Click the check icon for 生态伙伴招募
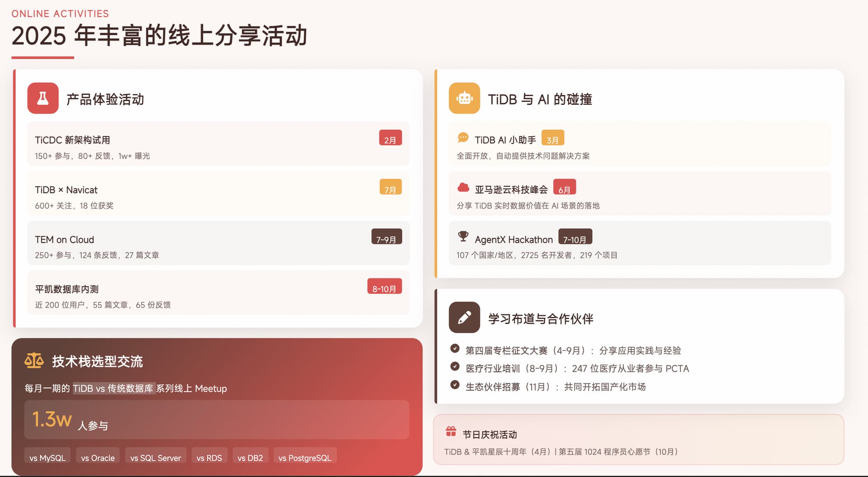Image resolution: width=868 pixels, height=477 pixels. tap(455, 385)
